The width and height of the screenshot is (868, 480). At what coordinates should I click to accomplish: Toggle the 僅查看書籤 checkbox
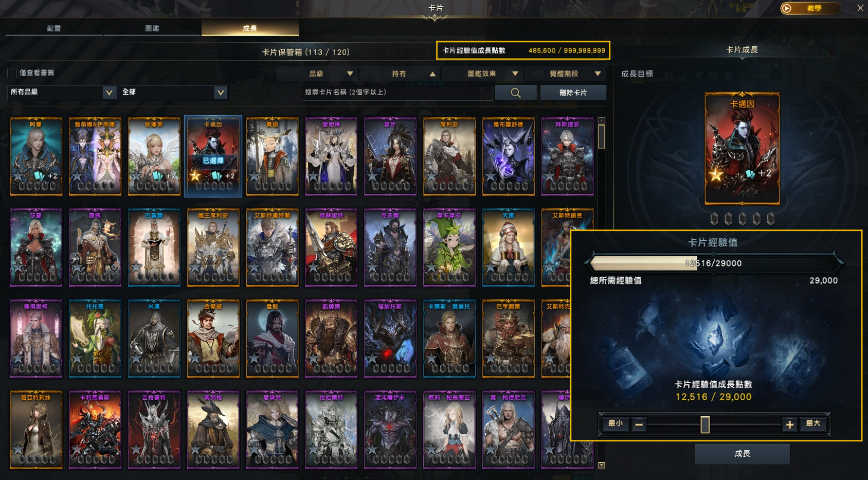12,73
